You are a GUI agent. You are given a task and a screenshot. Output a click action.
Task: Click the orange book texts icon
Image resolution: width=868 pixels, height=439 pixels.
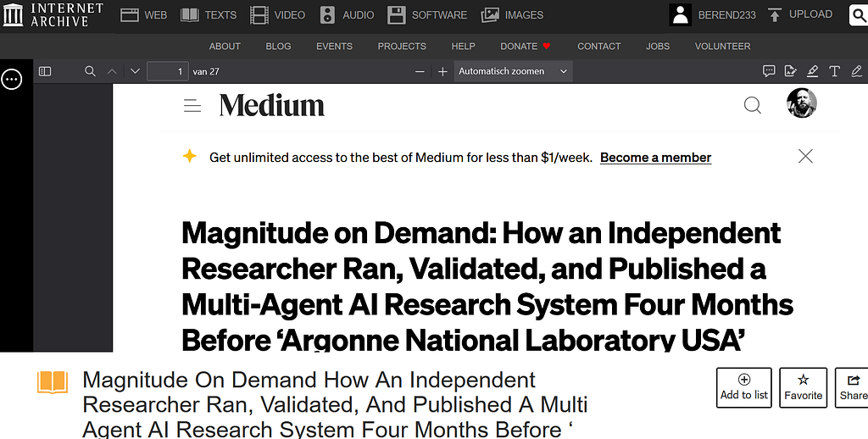53,382
